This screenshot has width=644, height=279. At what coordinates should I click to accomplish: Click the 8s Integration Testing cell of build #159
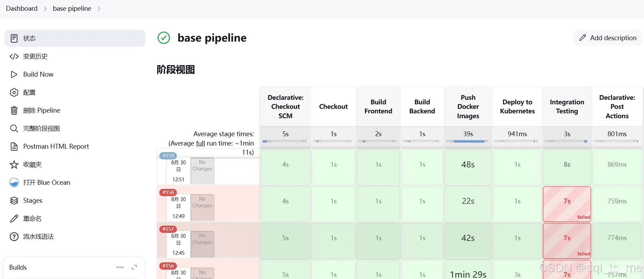point(567,167)
